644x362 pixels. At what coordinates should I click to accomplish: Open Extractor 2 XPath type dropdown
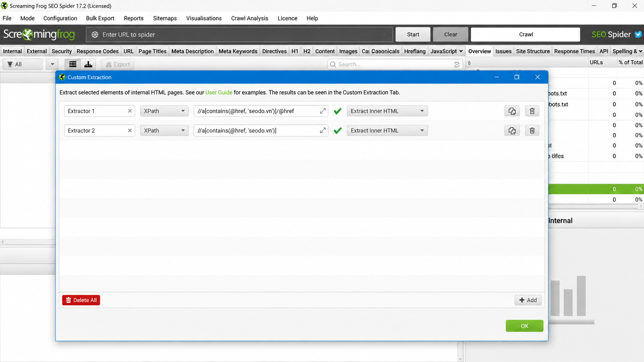(x=164, y=131)
